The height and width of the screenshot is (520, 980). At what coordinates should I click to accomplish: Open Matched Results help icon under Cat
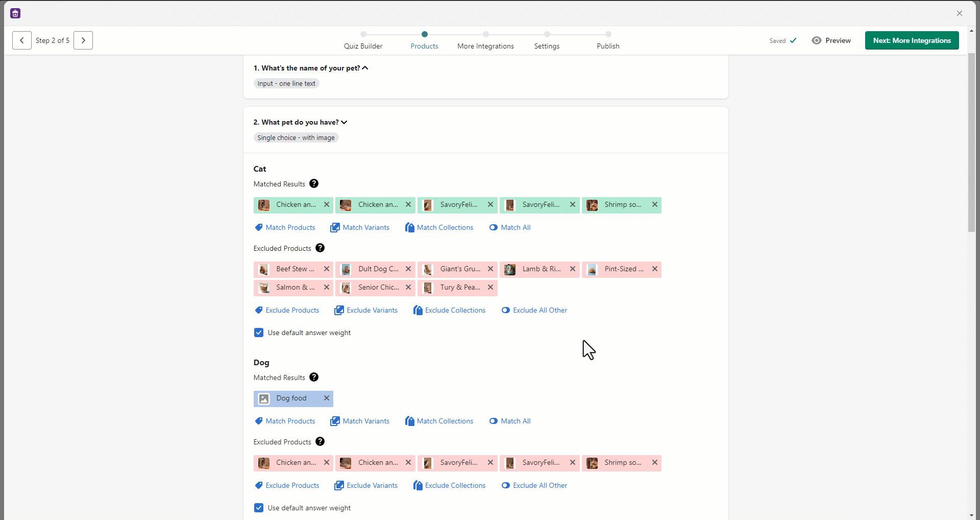pos(314,183)
